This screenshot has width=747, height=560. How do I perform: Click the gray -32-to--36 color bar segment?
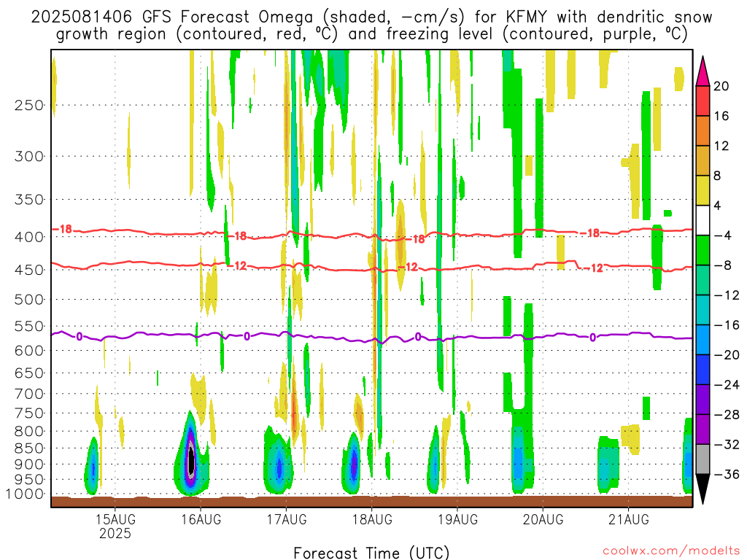coord(703,459)
